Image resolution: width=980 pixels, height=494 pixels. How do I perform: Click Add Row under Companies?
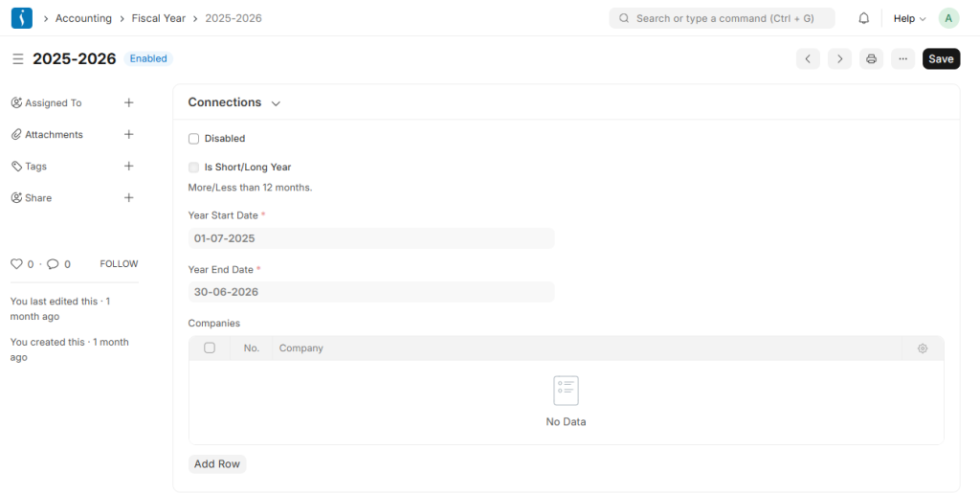pyautogui.click(x=217, y=464)
